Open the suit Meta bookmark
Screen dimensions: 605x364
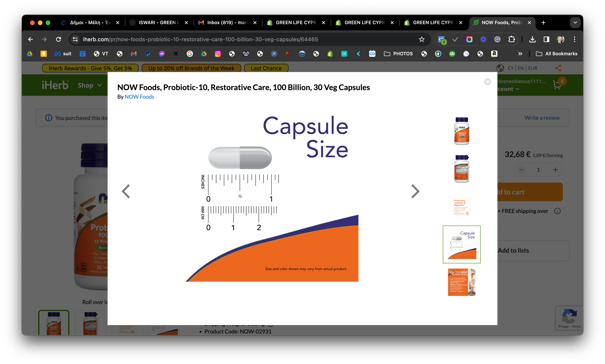pyautogui.click(x=63, y=54)
